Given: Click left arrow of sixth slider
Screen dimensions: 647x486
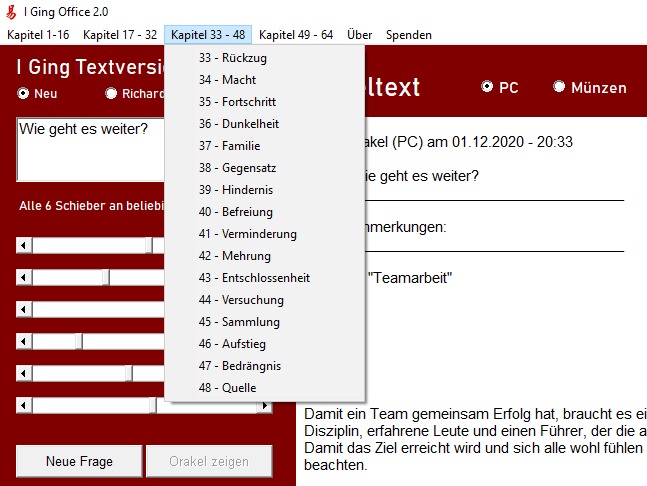Looking at the screenshot, I should (24, 406).
